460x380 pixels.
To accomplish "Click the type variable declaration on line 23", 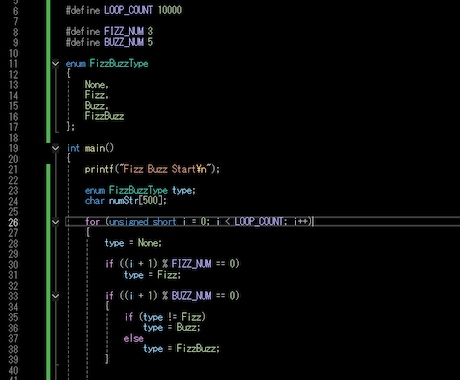I will (182, 190).
